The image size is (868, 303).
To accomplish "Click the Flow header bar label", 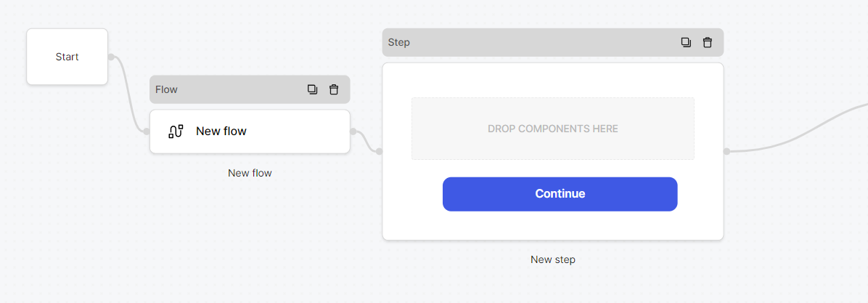I will pyautogui.click(x=167, y=89).
